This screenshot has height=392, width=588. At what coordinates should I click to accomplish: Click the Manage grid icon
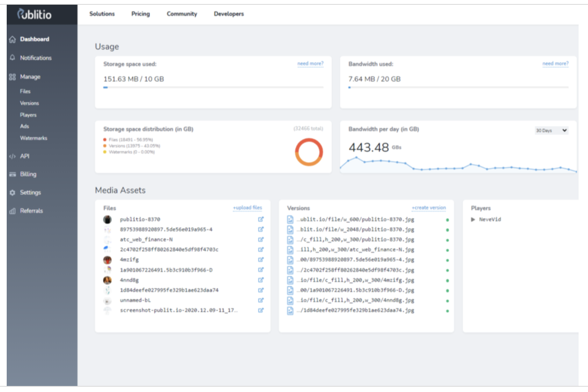click(12, 77)
